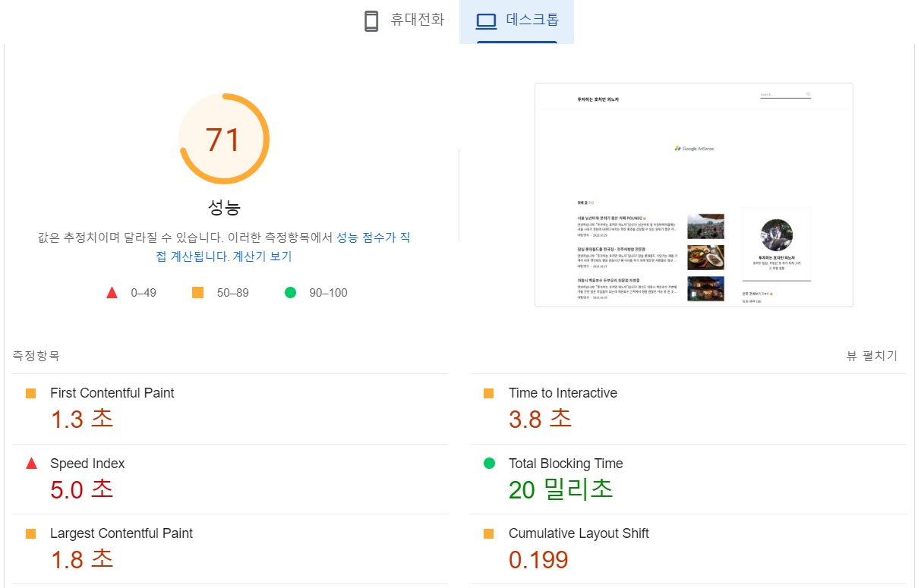The width and height of the screenshot is (918, 588).
Task: Click the orange square beside Time to Interactive
Action: [x=491, y=393]
